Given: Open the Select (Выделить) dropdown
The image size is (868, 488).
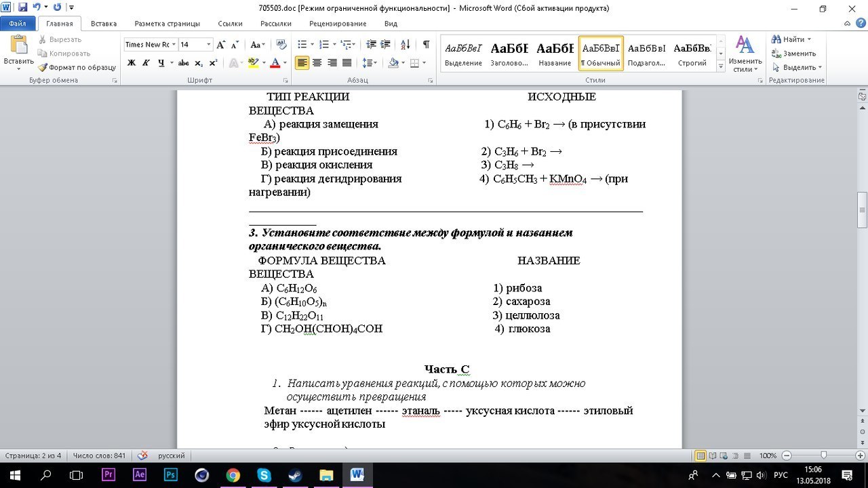Looking at the screenshot, I should 796,67.
